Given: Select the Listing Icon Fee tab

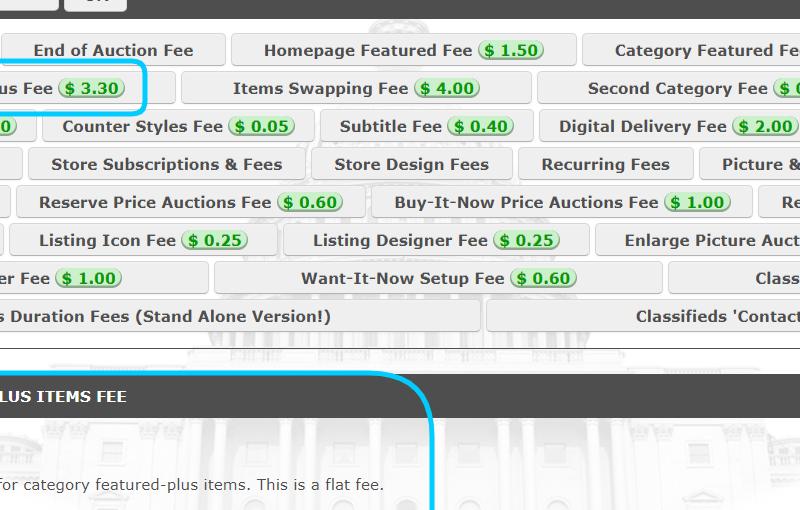Looking at the screenshot, I should point(143,240).
